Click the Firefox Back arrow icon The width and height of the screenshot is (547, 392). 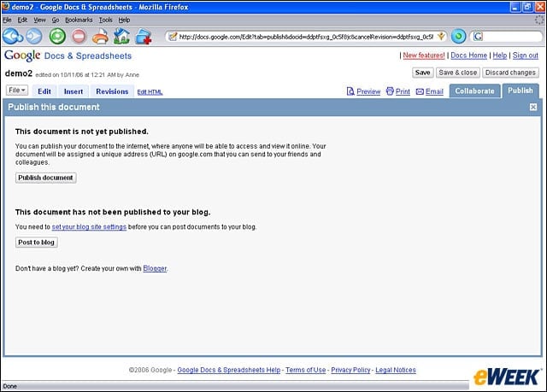tap(13, 36)
